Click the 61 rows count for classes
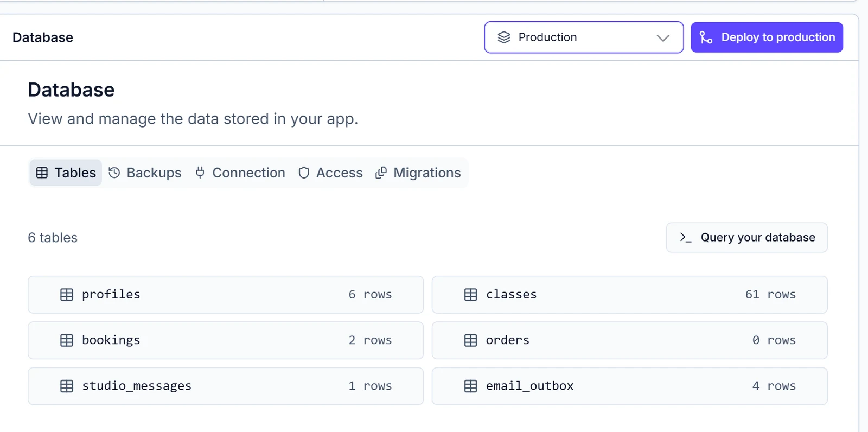Image resolution: width=868 pixels, height=432 pixels. point(770,295)
